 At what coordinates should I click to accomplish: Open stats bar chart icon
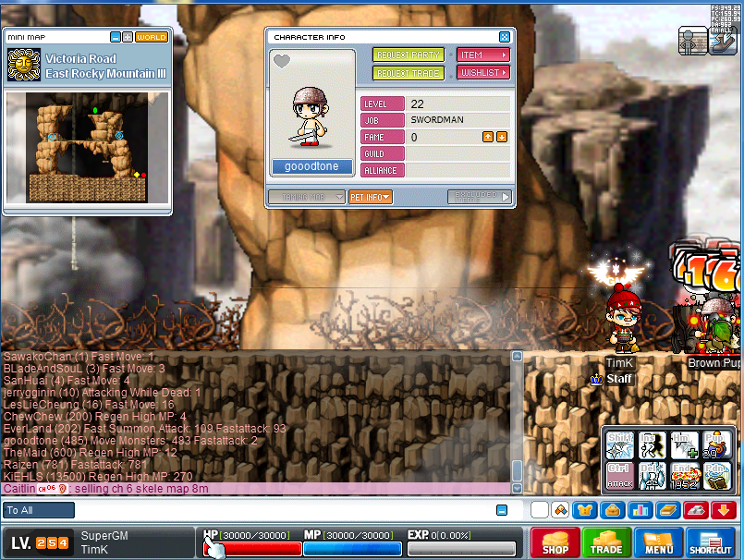point(640,509)
